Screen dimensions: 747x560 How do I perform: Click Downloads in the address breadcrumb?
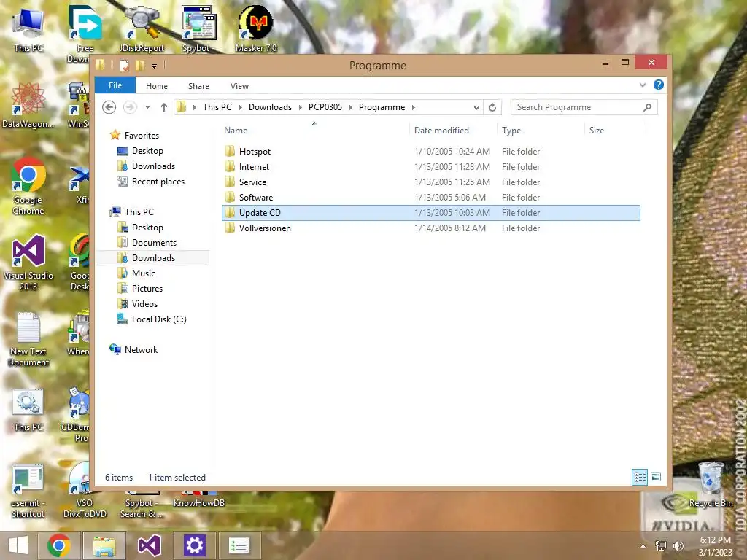[270, 107]
